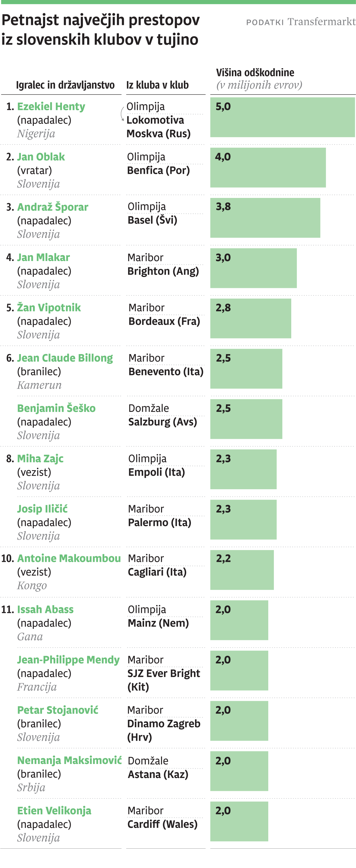Click Jan Mlakar's name in the list

point(43,257)
